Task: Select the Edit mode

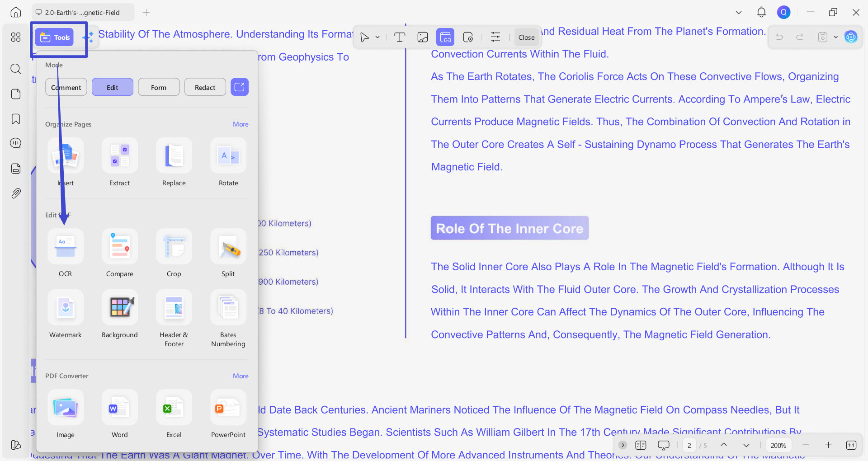Action: [x=112, y=87]
